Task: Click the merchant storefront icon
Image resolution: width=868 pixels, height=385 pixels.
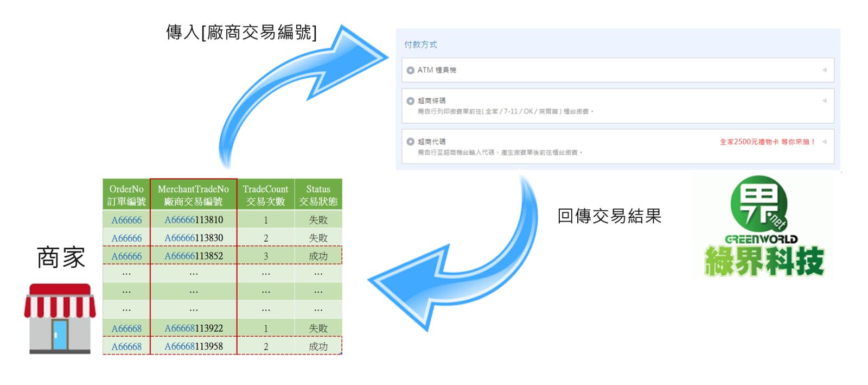Action: (x=60, y=319)
